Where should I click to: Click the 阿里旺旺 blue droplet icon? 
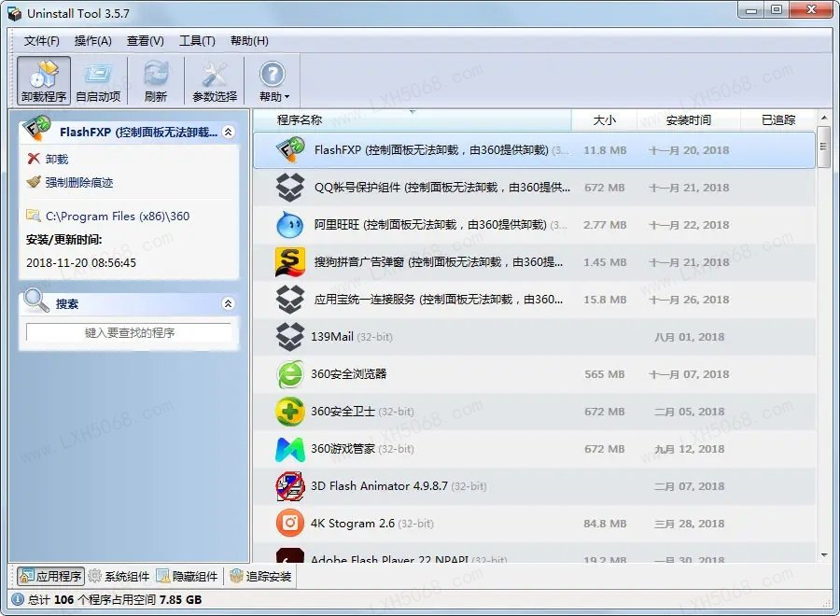tap(290, 224)
